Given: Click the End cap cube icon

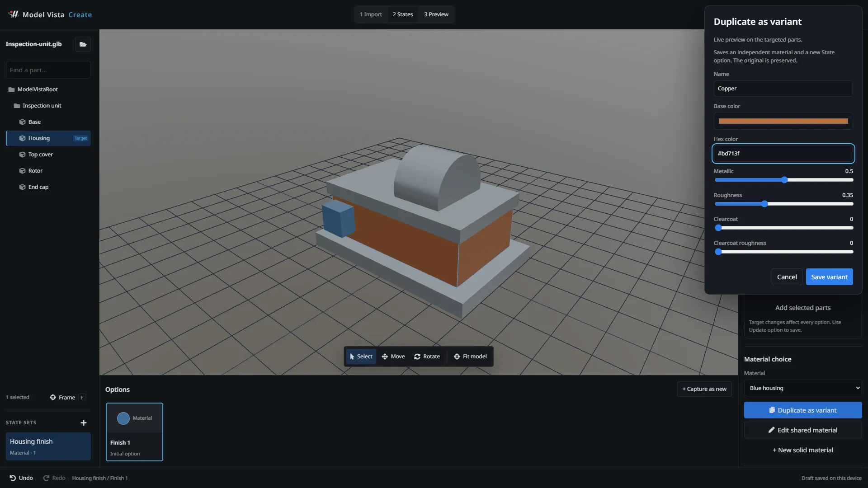Looking at the screenshot, I should click(x=22, y=187).
